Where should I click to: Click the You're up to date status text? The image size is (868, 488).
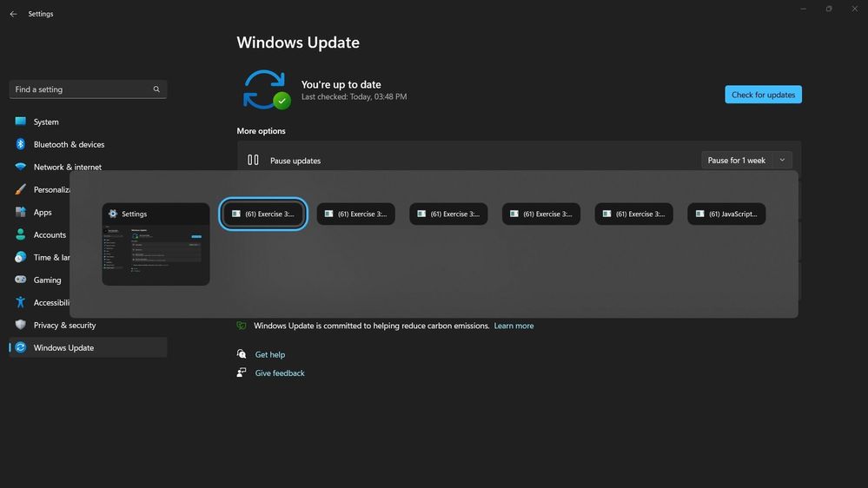click(341, 84)
